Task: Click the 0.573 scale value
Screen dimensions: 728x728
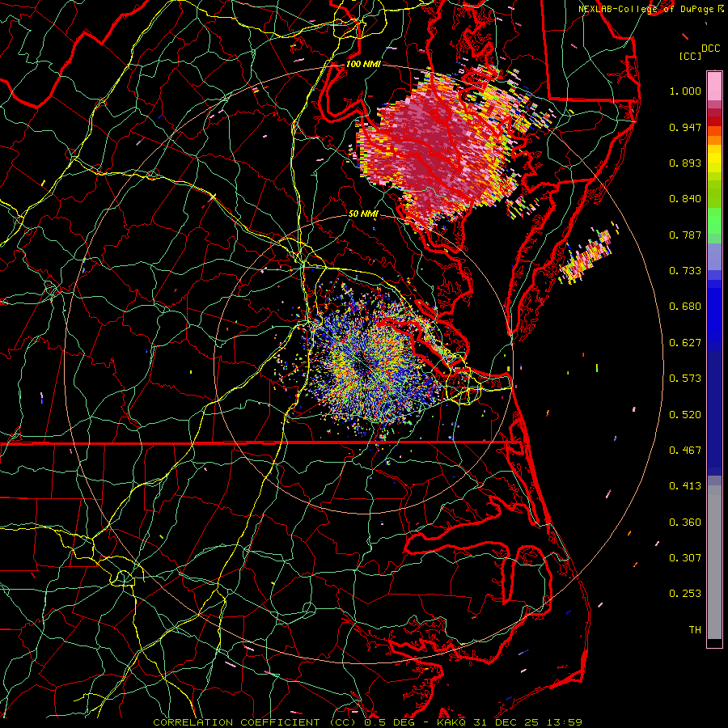Action: pos(685,379)
